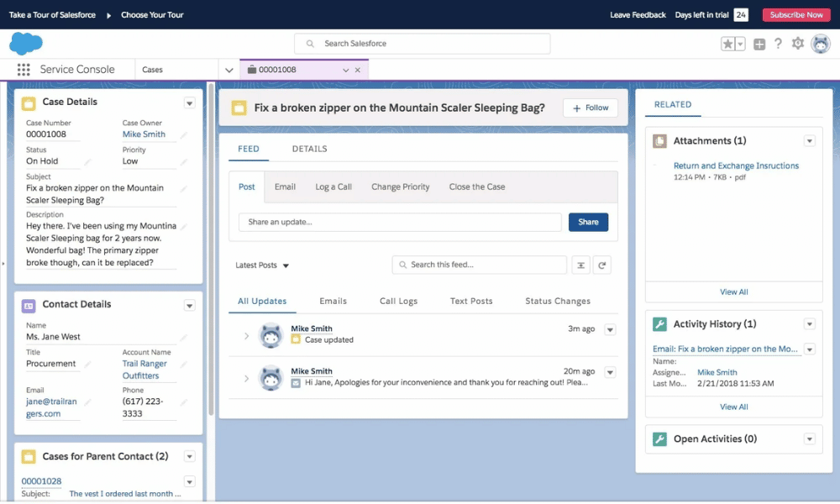Open the Case Details panel dropdown

coord(189,102)
